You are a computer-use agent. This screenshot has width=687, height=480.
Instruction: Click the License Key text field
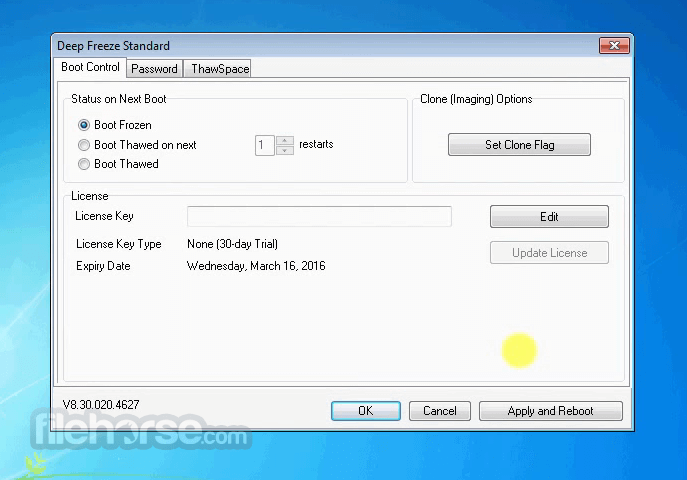[319, 216]
